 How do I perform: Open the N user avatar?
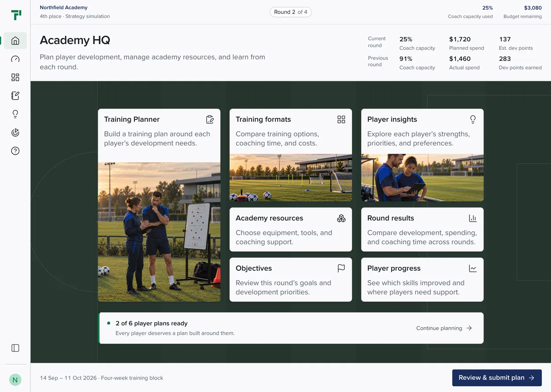coord(15,380)
